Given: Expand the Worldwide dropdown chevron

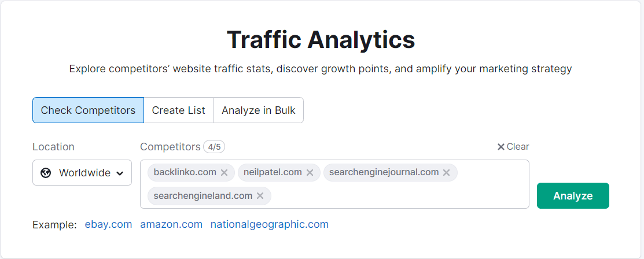Looking at the screenshot, I should tap(120, 173).
